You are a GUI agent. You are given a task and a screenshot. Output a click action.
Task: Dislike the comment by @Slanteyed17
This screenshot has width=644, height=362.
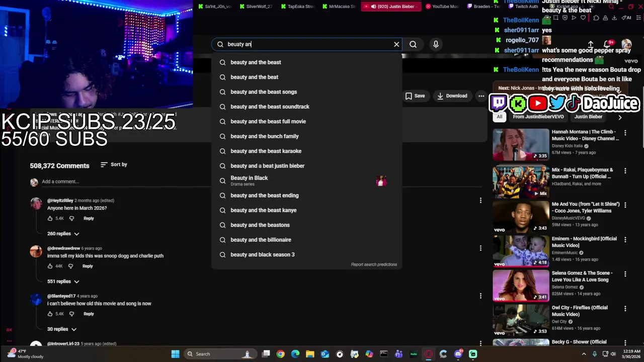pyautogui.click(x=71, y=314)
